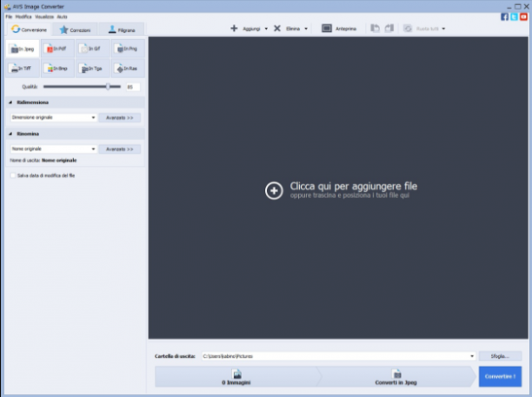This screenshot has height=397, width=532.
Task: Switch to the Correzioni tab
Action: (75, 30)
